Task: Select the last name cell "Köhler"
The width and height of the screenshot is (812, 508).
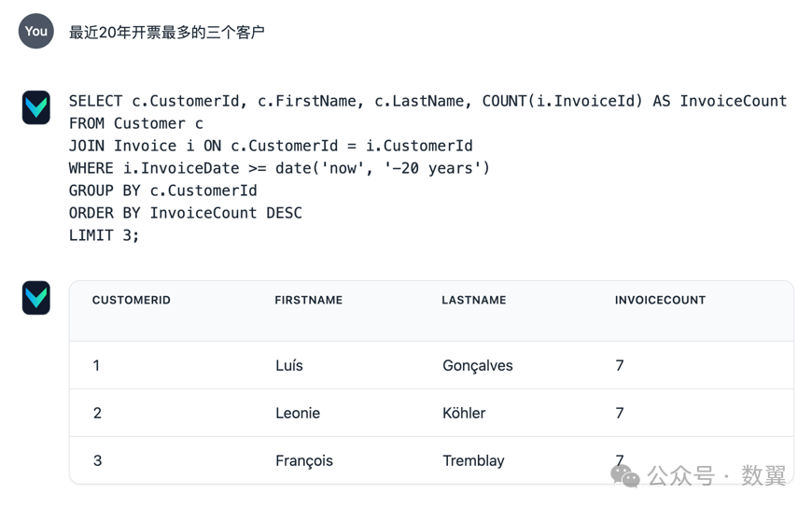Action: coord(464,414)
